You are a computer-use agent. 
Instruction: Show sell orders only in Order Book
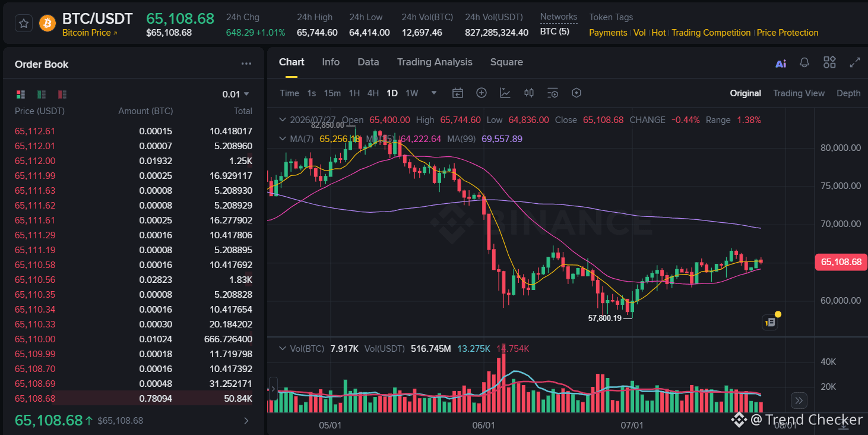tap(62, 94)
